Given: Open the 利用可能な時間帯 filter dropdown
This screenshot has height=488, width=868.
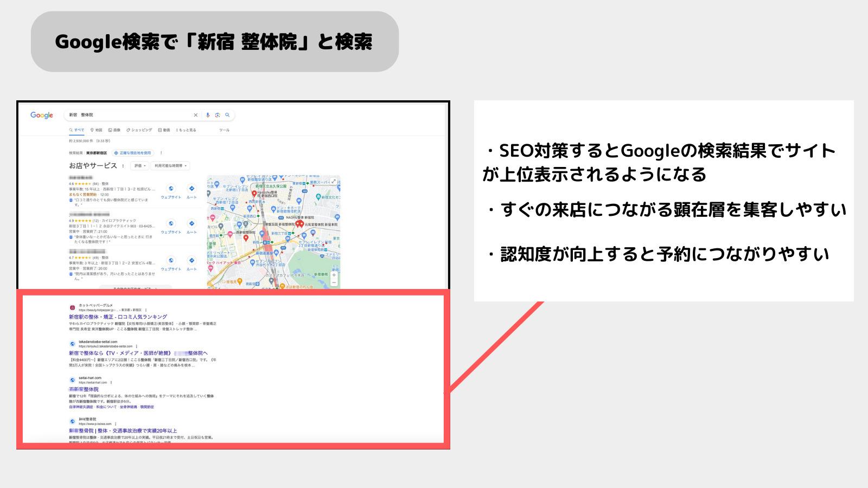Looking at the screenshot, I should point(170,165).
